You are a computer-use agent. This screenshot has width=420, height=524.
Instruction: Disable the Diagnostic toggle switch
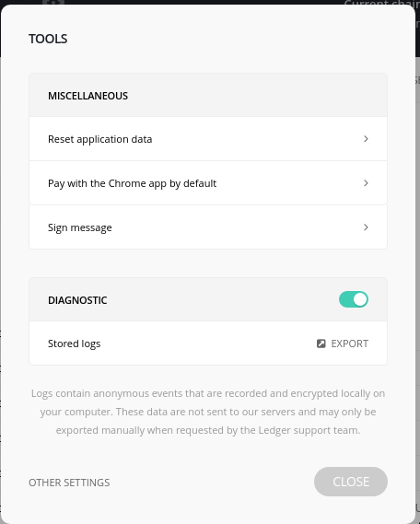coord(354,299)
